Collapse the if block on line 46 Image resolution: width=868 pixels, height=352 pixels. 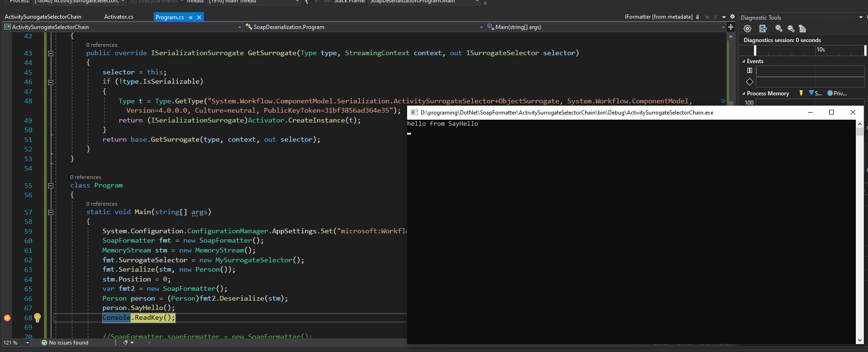(x=50, y=82)
